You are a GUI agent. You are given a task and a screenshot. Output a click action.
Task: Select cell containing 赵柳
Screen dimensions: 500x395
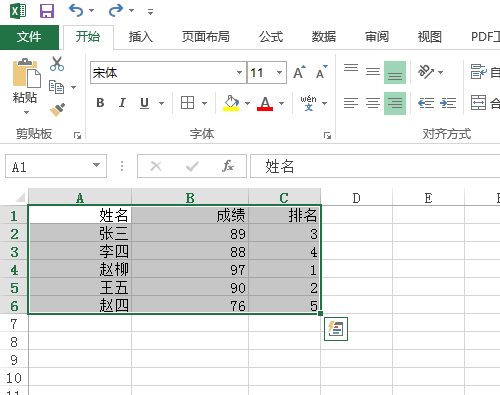(80, 269)
